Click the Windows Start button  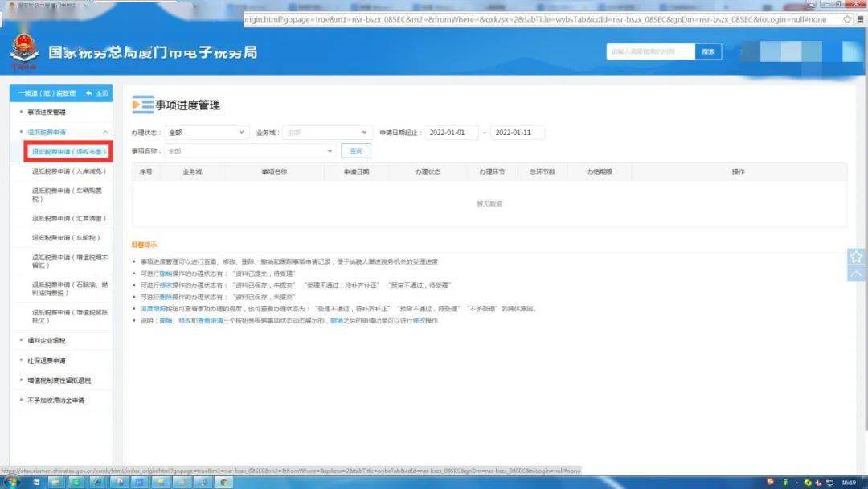pyautogui.click(x=11, y=482)
